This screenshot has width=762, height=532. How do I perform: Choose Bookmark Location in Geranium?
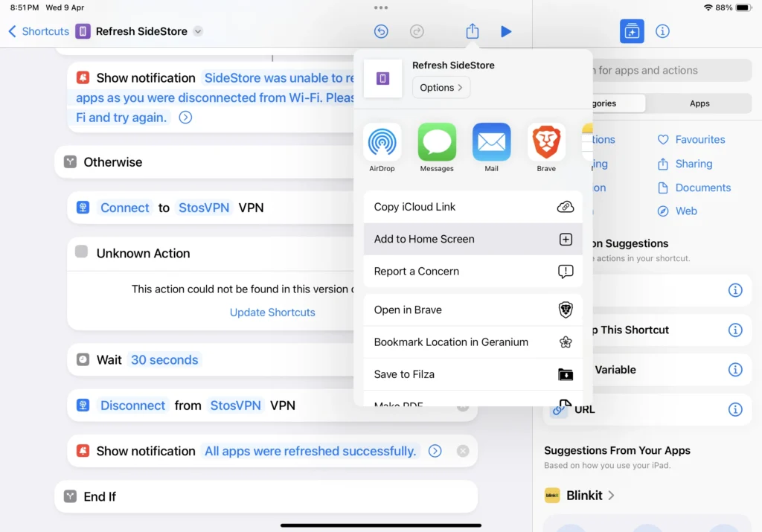[x=473, y=342]
